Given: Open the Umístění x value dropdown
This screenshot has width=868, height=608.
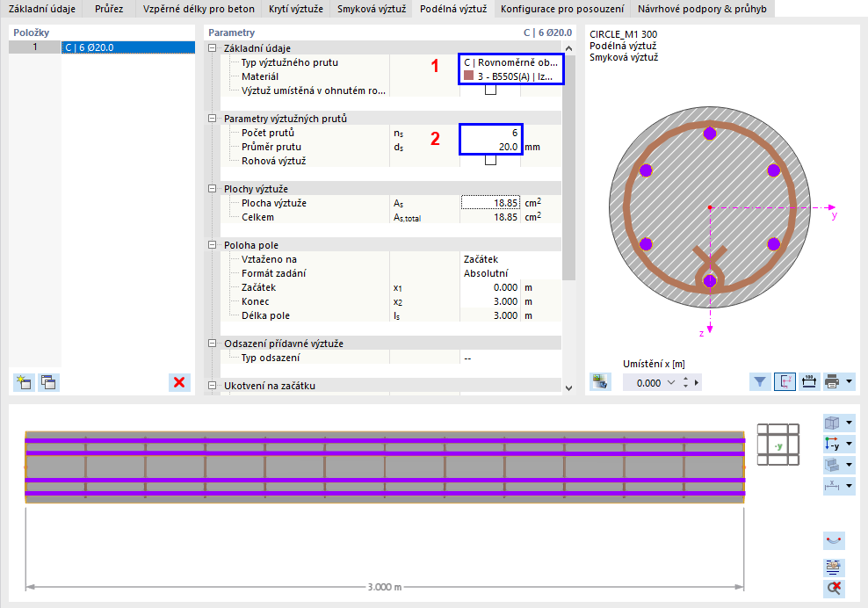Looking at the screenshot, I should tap(671, 382).
